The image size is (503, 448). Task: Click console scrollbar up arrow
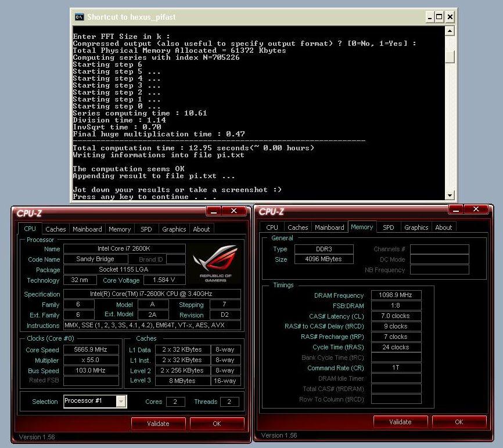coord(450,31)
